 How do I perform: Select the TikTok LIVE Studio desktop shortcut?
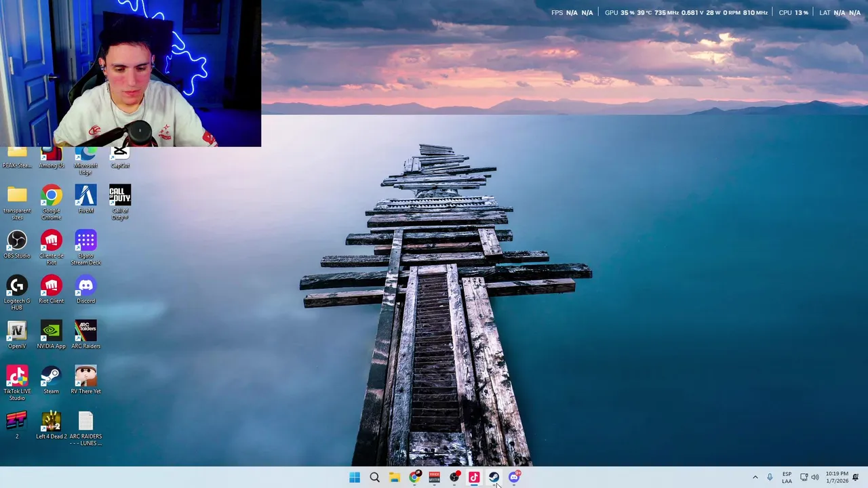(17, 383)
